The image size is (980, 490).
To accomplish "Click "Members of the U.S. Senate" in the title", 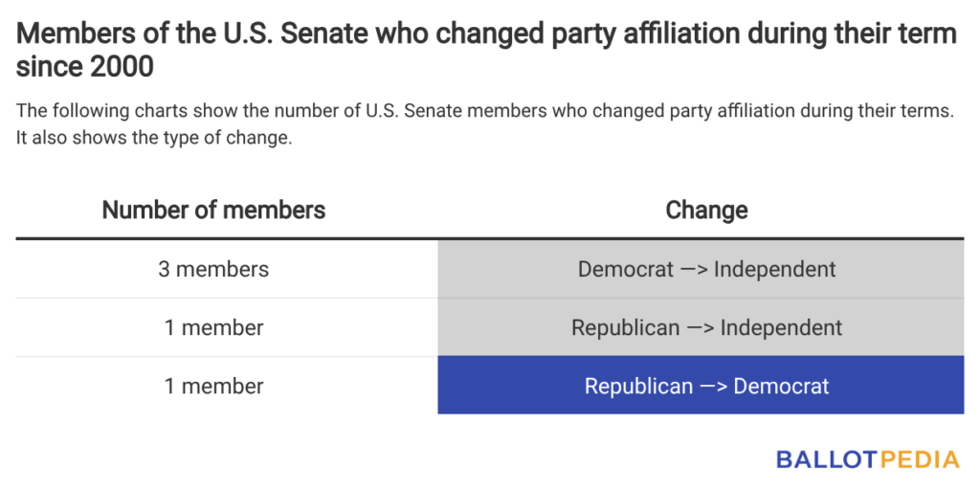I will [153, 34].
